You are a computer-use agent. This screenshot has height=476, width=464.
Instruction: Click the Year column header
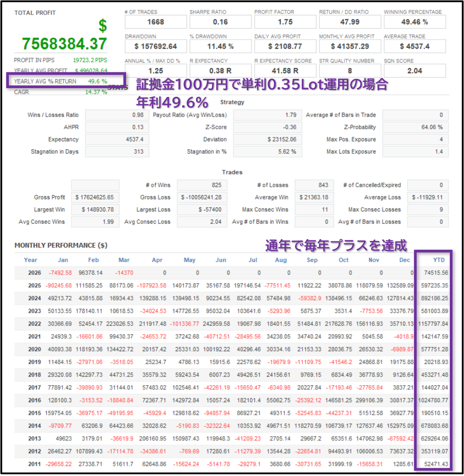pos(31,260)
